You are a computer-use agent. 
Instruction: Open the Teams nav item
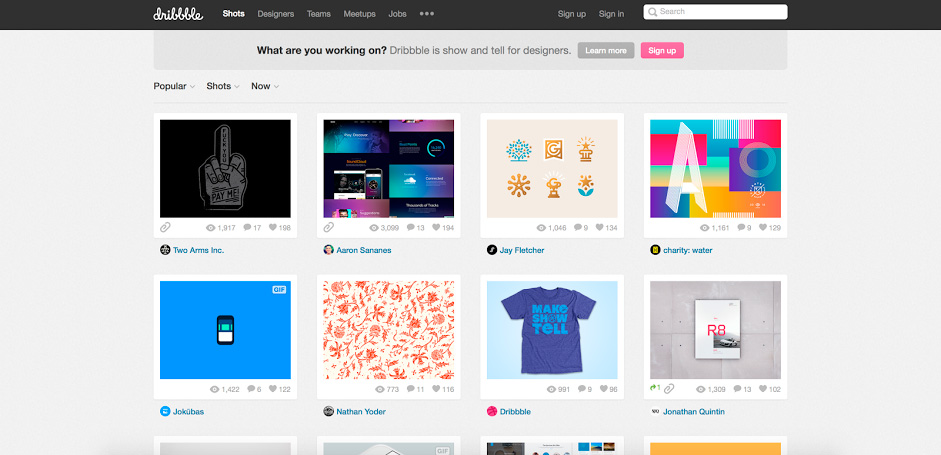(319, 14)
